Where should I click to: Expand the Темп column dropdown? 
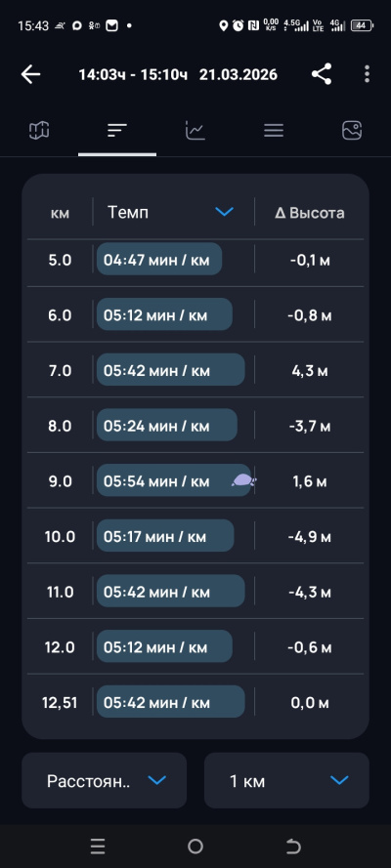coord(224,212)
